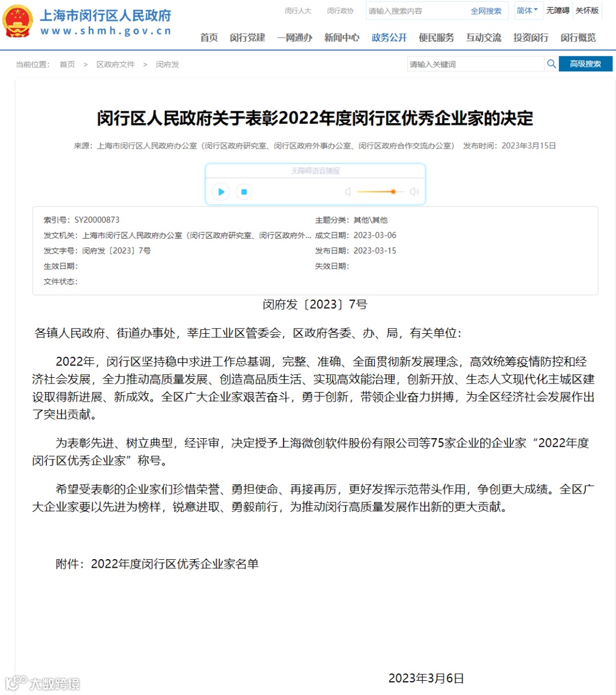This screenshot has height=695, width=616.
Task: Click 区政府文件 breadcrumb link
Action: pyautogui.click(x=116, y=64)
